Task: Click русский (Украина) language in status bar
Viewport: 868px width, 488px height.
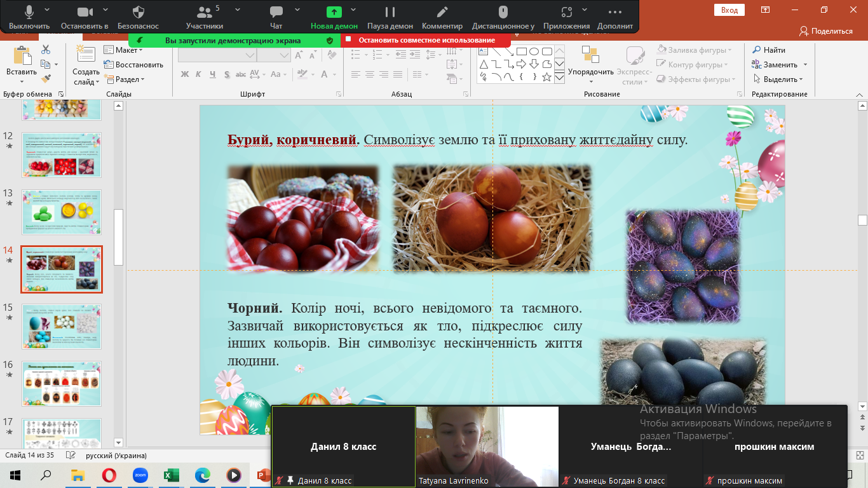Action: (116, 456)
